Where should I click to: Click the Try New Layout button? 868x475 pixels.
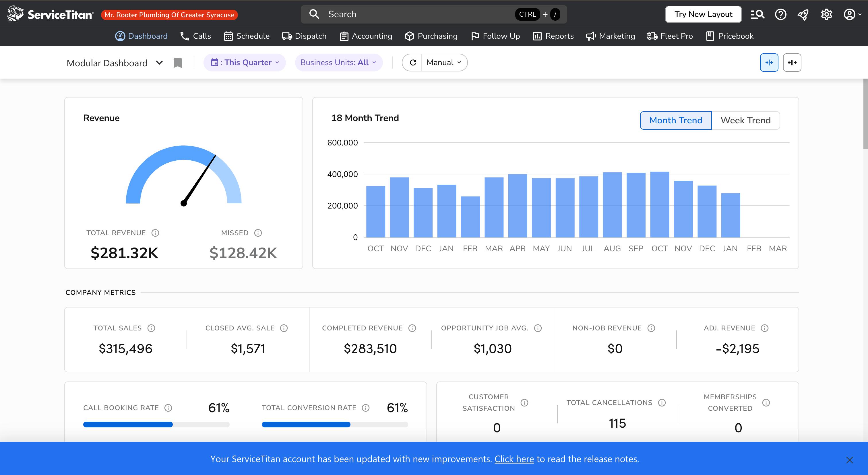point(703,14)
